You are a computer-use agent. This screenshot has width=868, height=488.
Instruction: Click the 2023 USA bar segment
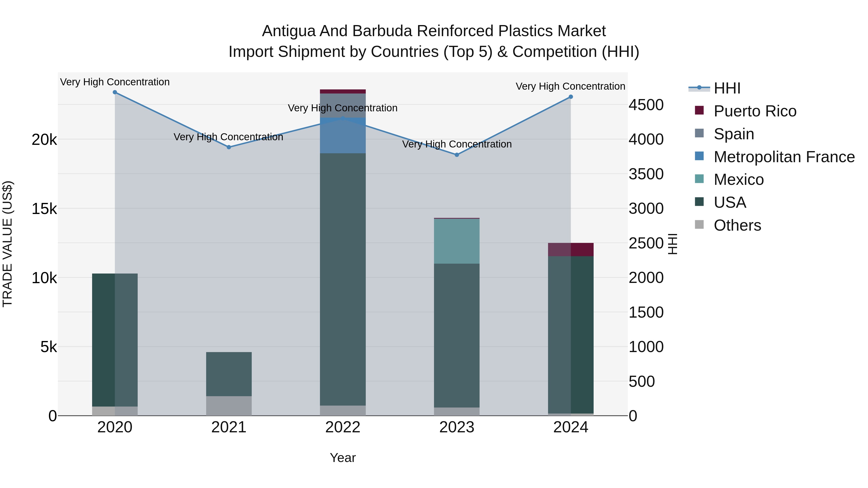pos(457,336)
